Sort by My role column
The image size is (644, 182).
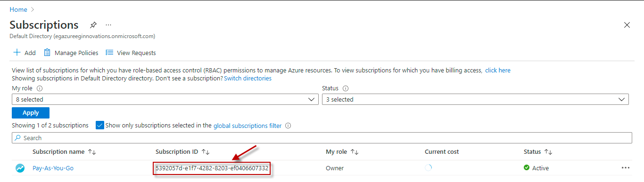click(342, 151)
